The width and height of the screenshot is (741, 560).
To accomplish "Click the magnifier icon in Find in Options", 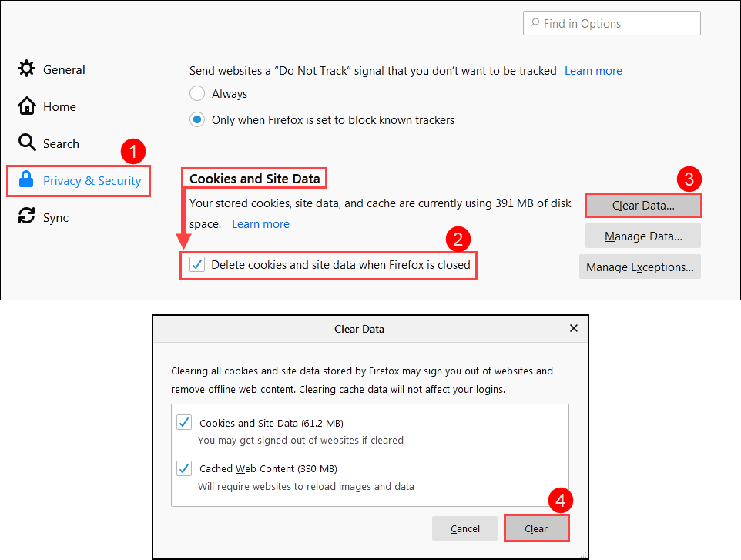I will pos(535,24).
